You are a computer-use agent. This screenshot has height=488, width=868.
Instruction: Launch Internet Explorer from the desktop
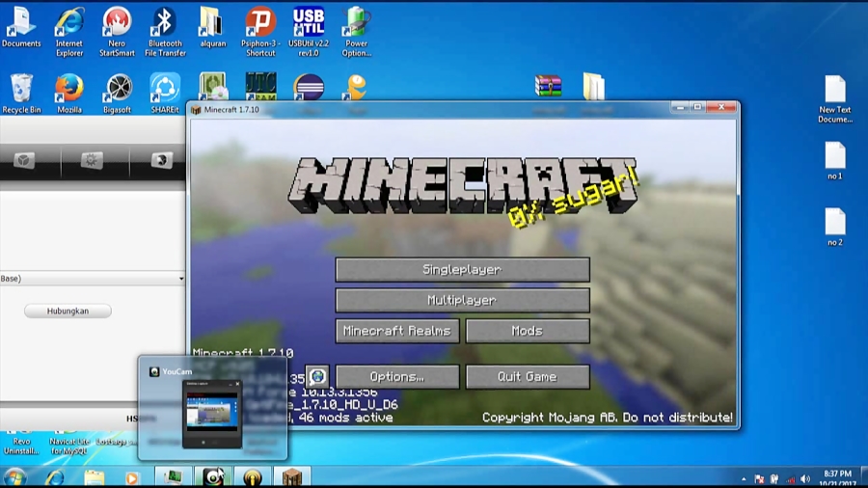[x=69, y=32]
